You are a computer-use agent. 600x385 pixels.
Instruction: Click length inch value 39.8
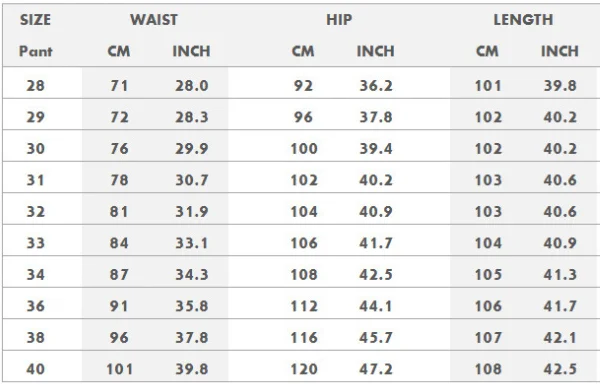[560, 85]
